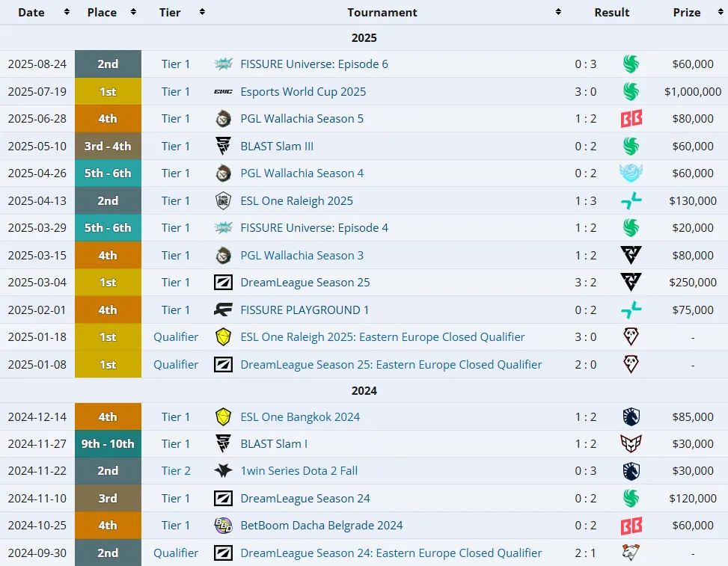Click opponent team logo in 2025-04-13 row
Screen dimensions: 728x566
click(631, 201)
